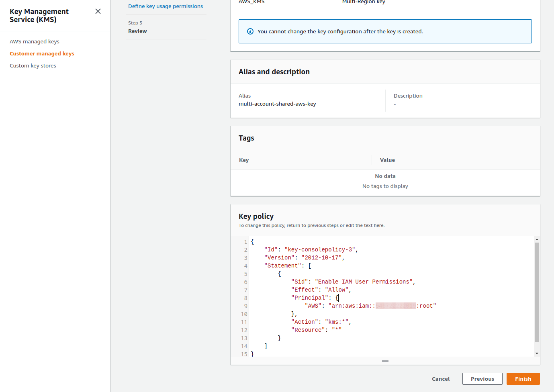This screenshot has width=554, height=392.
Task: Click Previous to go back a step
Action: [x=482, y=379]
